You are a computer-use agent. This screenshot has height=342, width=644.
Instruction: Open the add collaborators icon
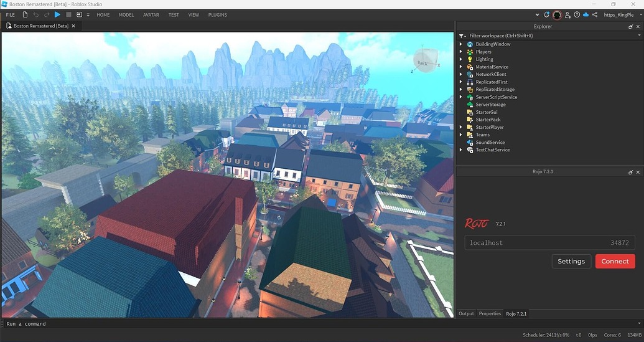(x=567, y=15)
